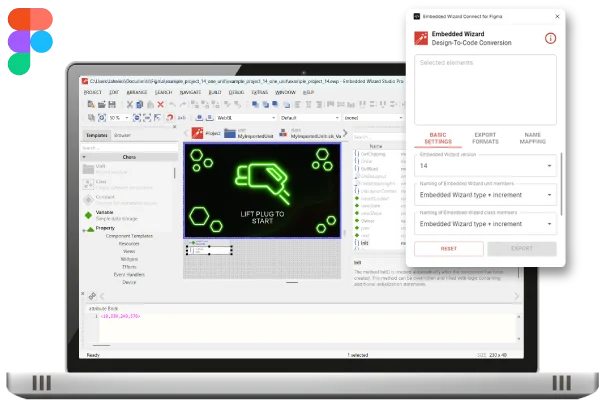
Task: Click the Paste clipboard icon
Action: [150, 104]
